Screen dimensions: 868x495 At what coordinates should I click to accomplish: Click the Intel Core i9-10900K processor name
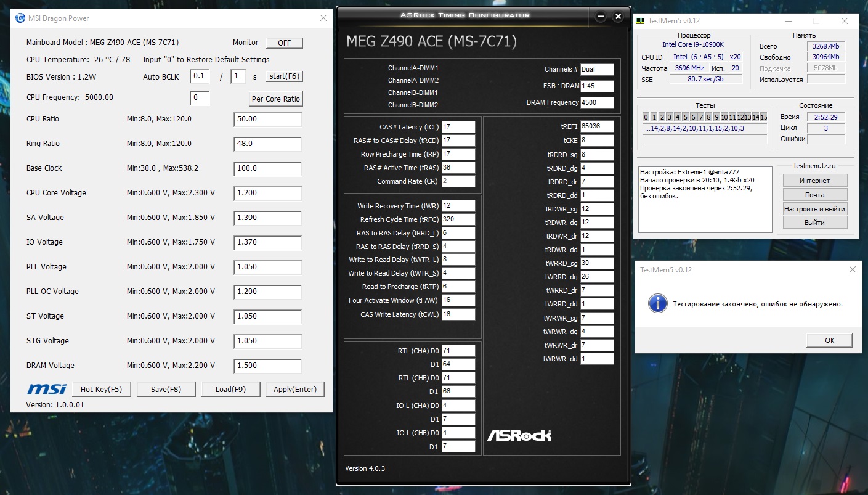(694, 45)
